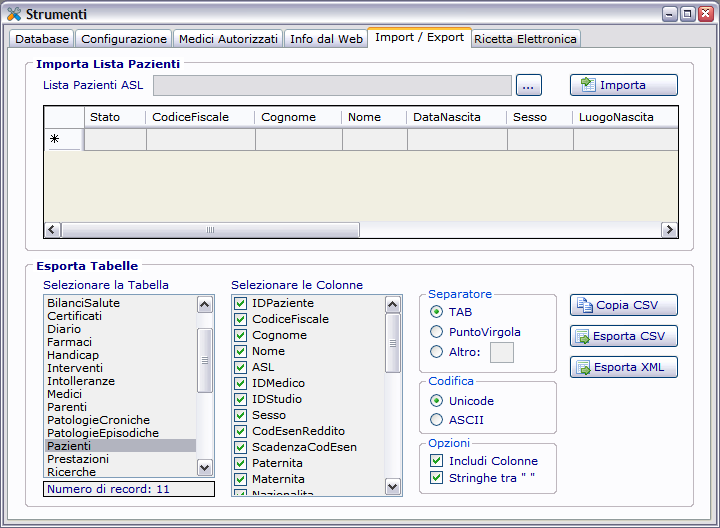Click the new row asterisk header
The width and height of the screenshot is (720, 528).
(64, 139)
